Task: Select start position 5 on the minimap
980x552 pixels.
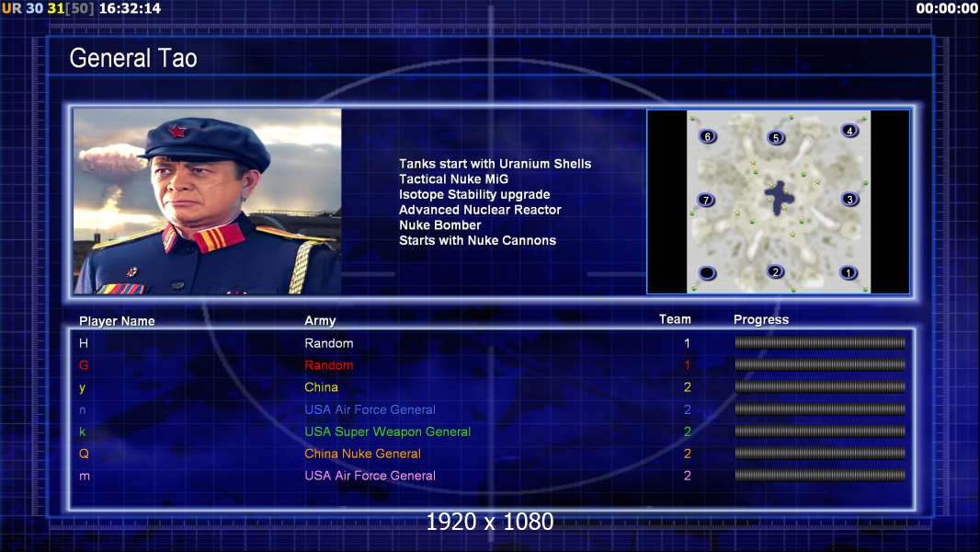Action: [776, 137]
